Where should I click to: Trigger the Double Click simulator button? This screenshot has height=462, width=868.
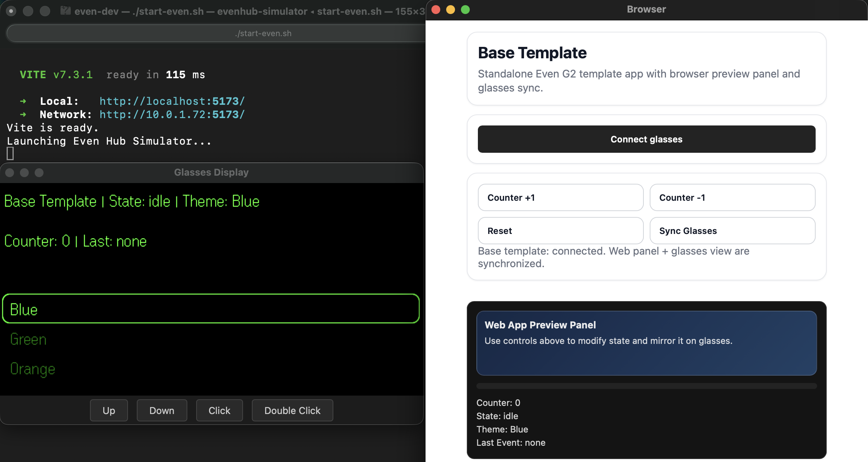292,410
